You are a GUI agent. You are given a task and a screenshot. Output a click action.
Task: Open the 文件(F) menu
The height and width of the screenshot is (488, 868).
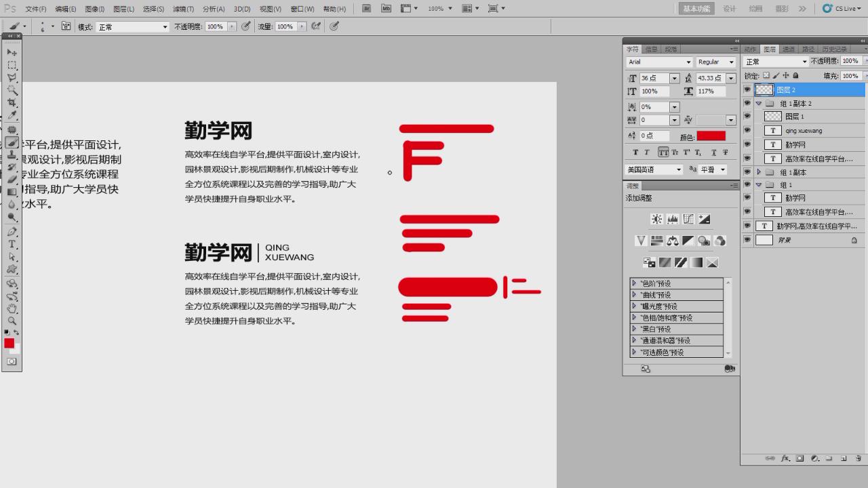[x=36, y=9]
